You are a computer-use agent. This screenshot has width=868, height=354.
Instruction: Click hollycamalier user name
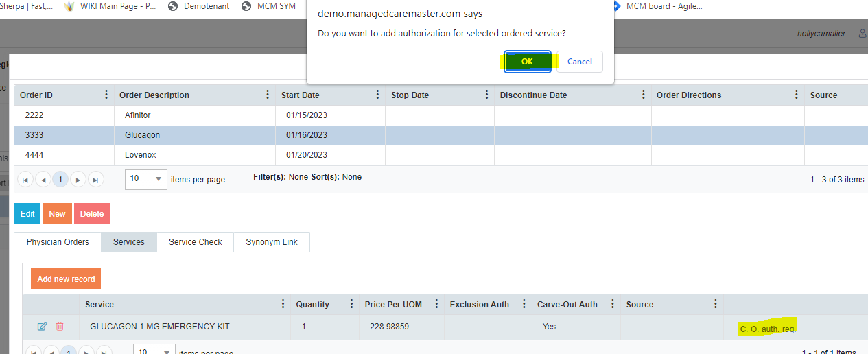(x=821, y=34)
